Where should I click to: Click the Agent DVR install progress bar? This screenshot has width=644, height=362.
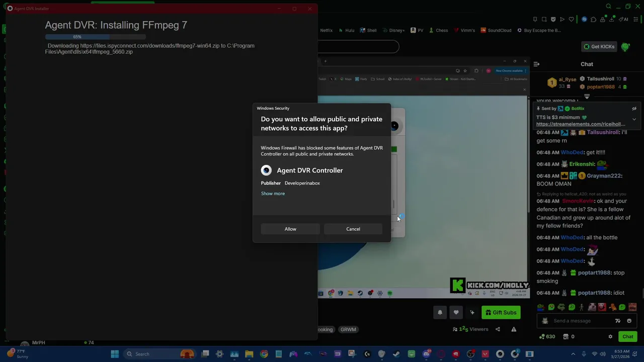(x=95, y=37)
